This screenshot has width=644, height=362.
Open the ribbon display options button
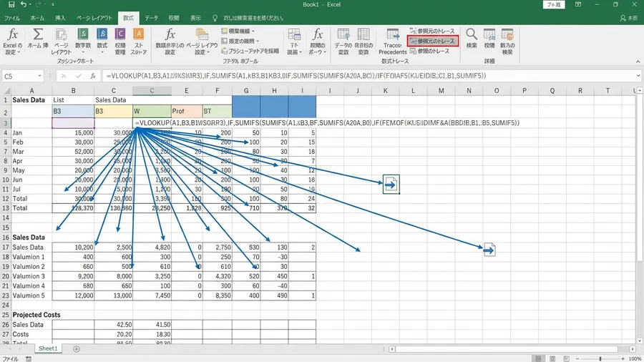coord(578,4)
